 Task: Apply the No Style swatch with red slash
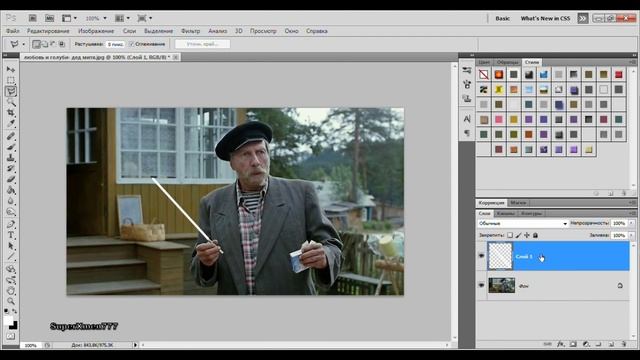tap(484, 74)
